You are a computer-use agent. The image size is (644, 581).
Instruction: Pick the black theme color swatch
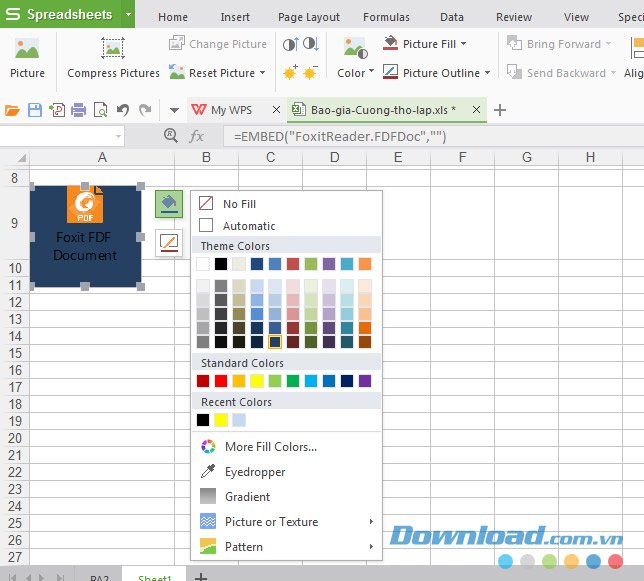pos(221,264)
